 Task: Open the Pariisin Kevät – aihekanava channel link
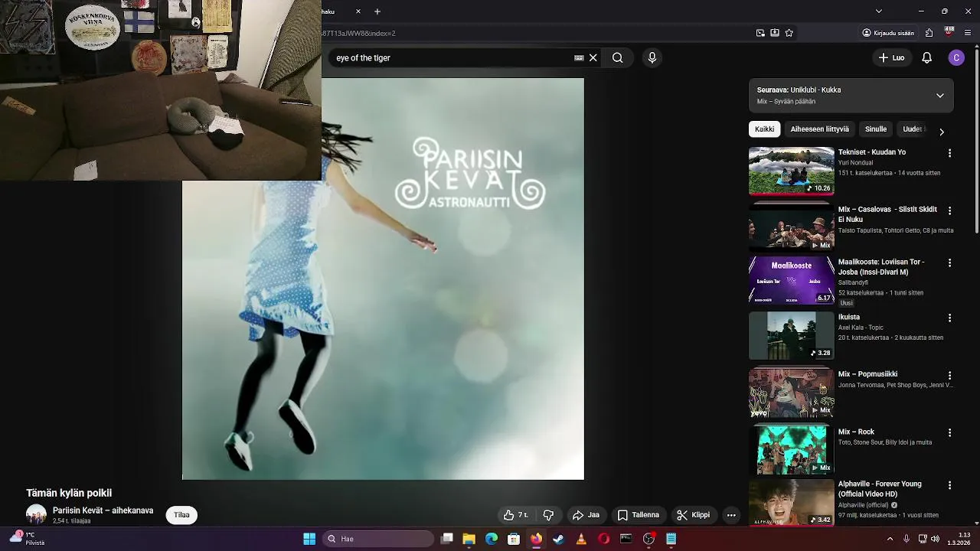[x=103, y=510]
